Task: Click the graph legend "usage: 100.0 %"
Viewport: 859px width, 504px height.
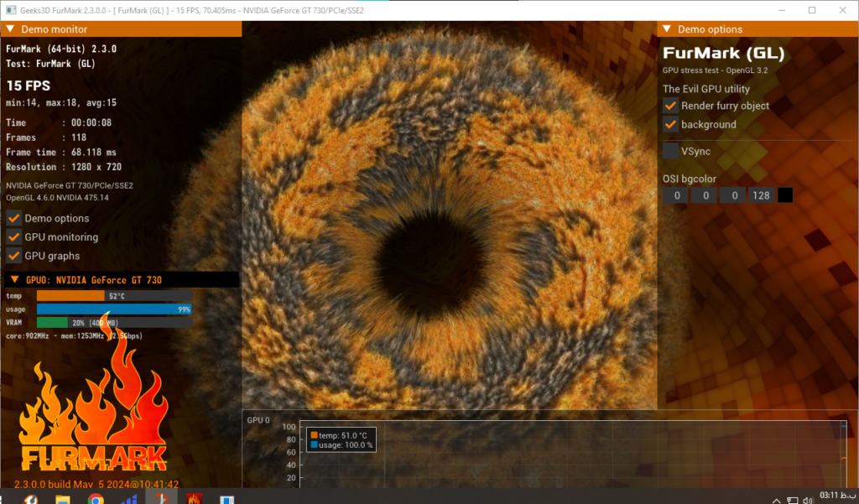Action: pyautogui.click(x=346, y=444)
